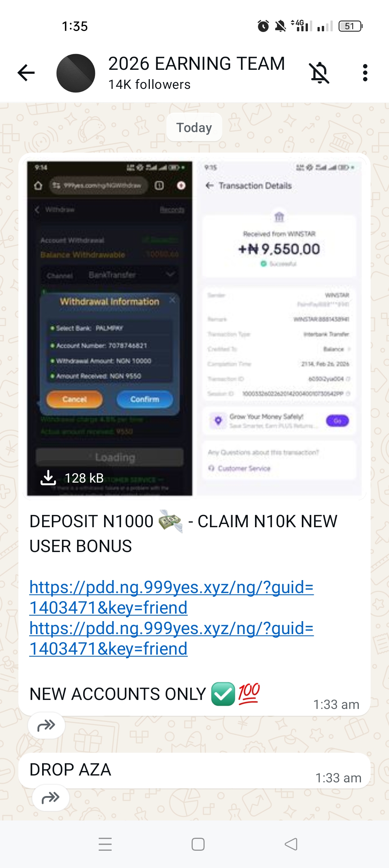Tap the battery indicator in status bar

pos(350,26)
